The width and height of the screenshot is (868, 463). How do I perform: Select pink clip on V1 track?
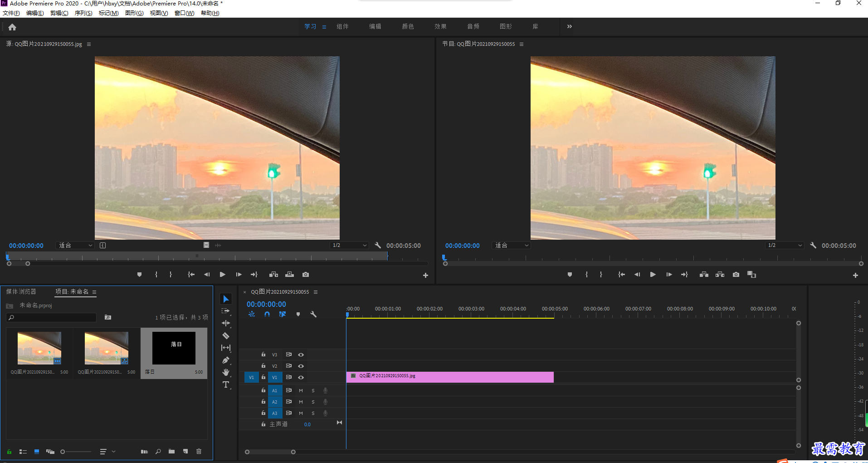[x=450, y=377]
